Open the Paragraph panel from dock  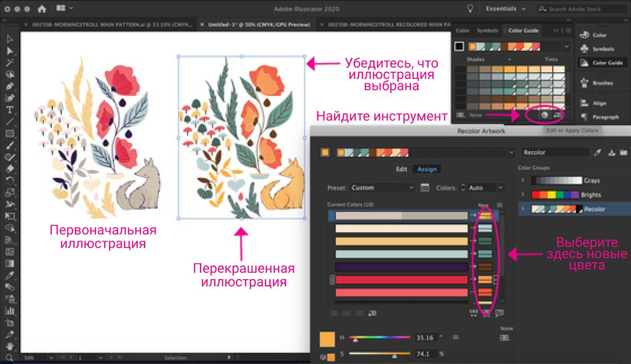pyautogui.click(x=599, y=117)
